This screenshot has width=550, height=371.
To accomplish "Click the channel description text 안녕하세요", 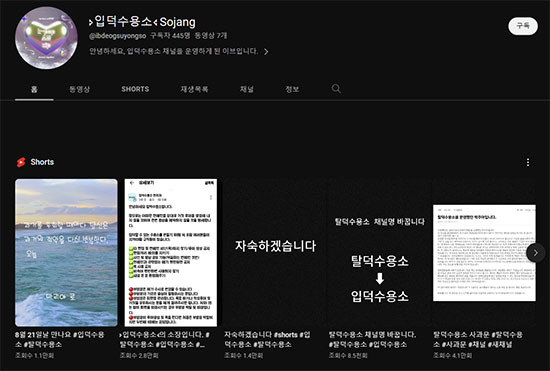I will pyautogui.click(x=173, y=52).
